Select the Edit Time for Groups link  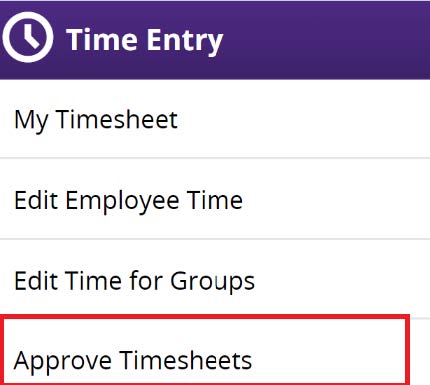point(134,281)
